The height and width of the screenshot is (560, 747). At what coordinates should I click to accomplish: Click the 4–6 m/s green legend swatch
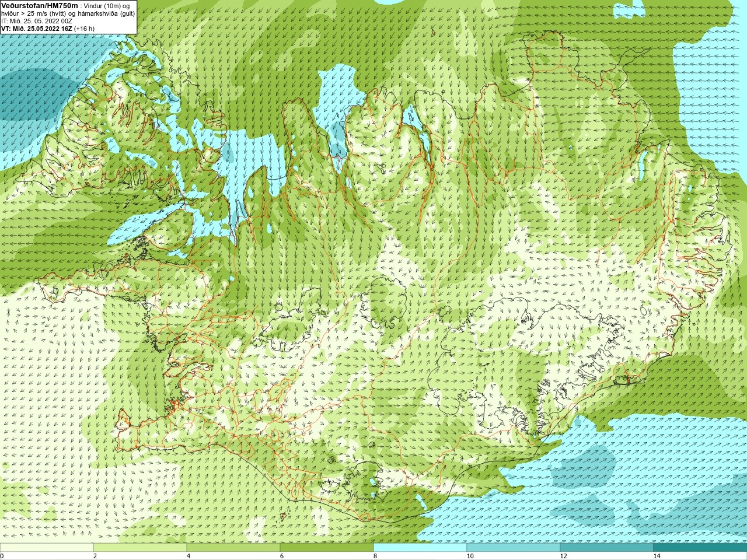pyautogui.click(x=233, y=548)
